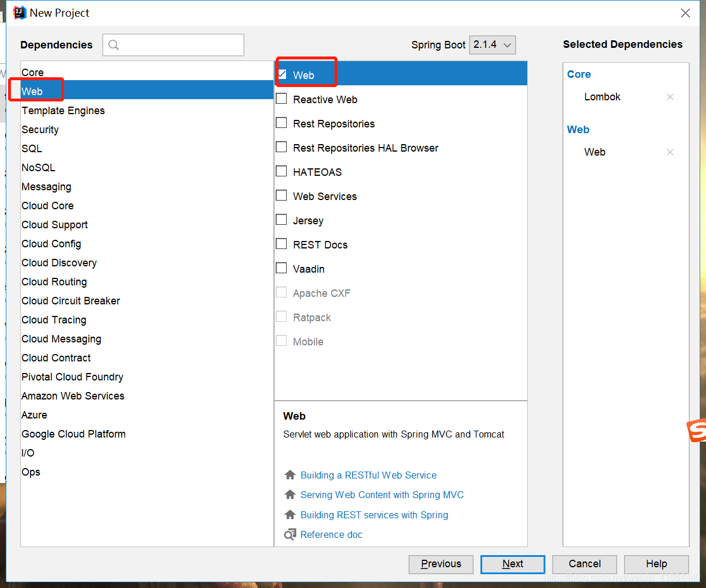Screen dimensions: 706x588
Task: Select the I/O category
Action: tap(147, 453)
